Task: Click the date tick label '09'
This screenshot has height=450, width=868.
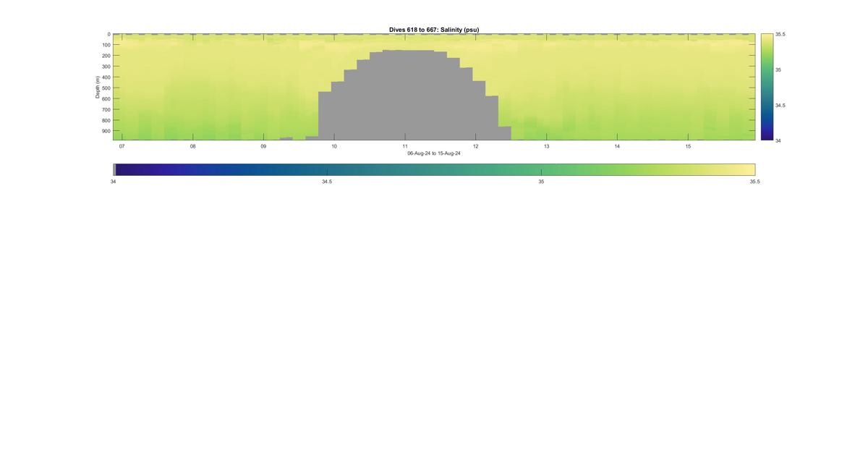Action: pyautogui.click(x=263, y=146)
